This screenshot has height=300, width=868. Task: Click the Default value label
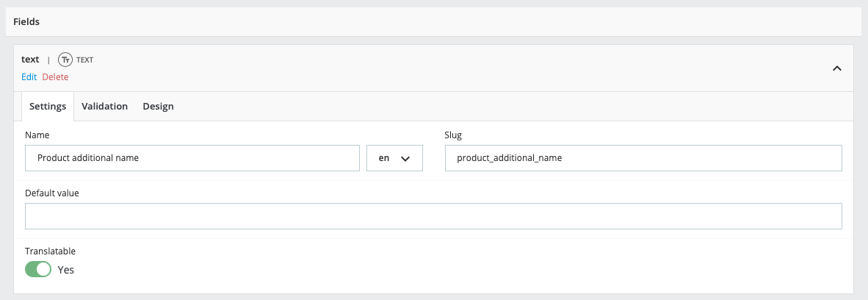[52, 193]
